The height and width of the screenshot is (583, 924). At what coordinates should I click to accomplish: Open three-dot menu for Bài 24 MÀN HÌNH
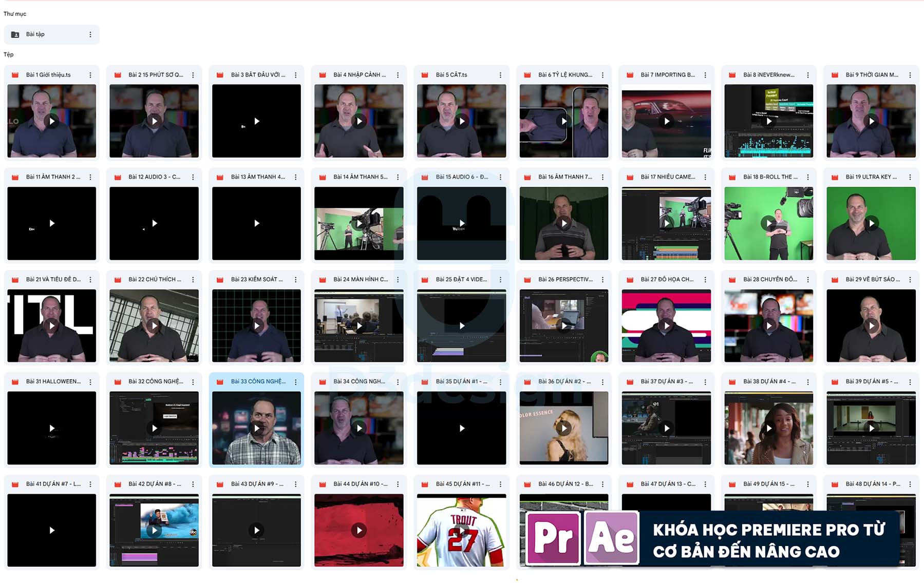click(398, 280)
